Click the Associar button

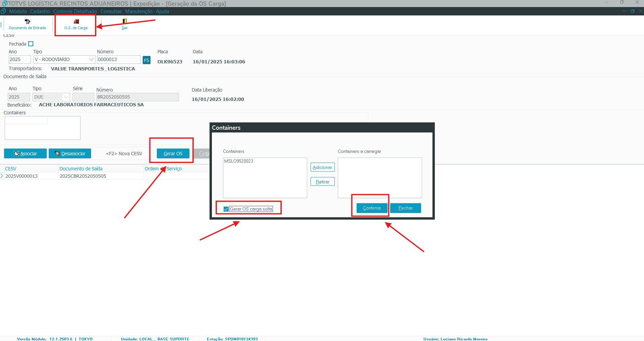(25, 154)
